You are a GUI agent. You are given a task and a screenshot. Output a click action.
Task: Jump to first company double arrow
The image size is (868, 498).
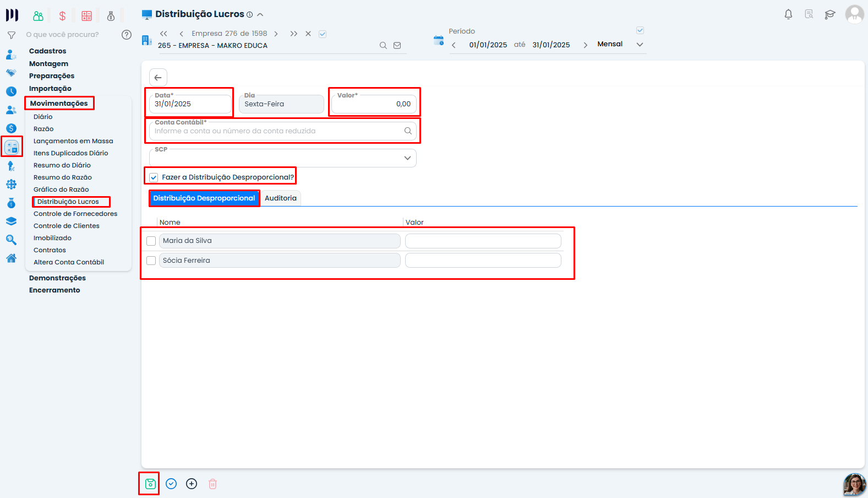click(x=163, y=34)
